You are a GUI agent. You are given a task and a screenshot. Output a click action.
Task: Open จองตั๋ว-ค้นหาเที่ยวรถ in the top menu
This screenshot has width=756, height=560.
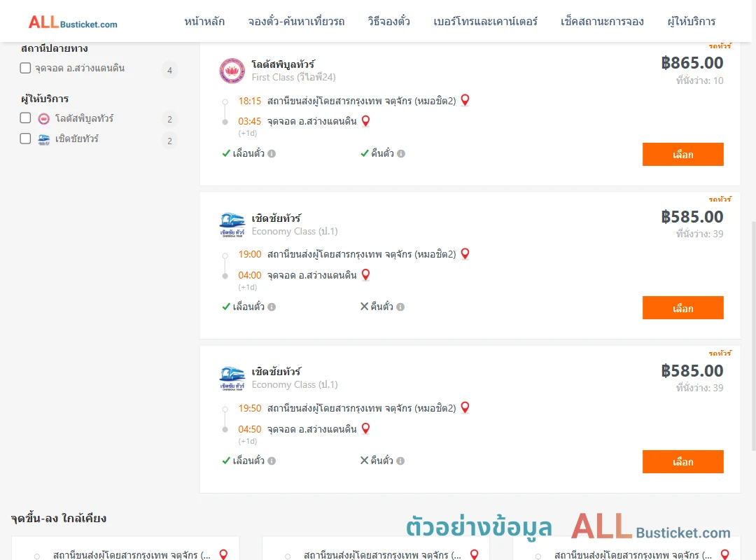tap(297, 22)
